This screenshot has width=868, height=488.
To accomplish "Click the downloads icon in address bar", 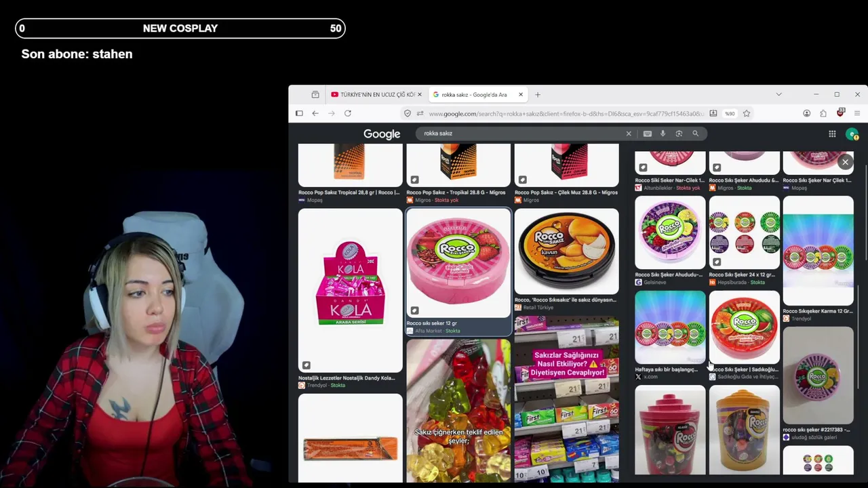I will tap(713, 113).
